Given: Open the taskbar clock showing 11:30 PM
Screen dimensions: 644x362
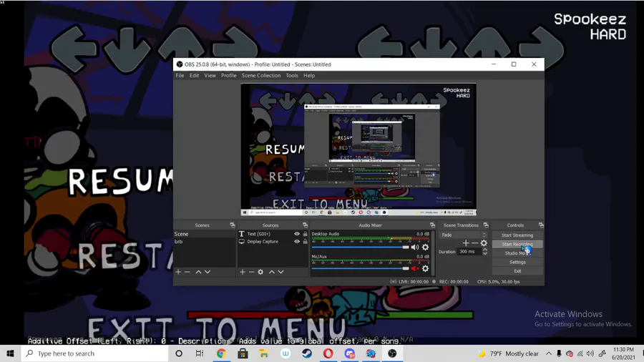Looking at the screenshot, I should coord(623,353).
